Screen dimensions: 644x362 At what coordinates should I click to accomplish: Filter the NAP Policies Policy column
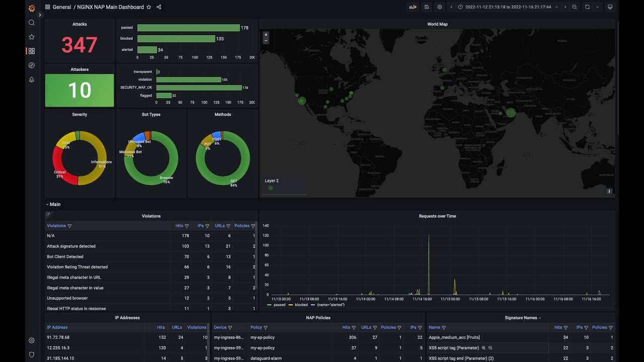coord(266,328)
